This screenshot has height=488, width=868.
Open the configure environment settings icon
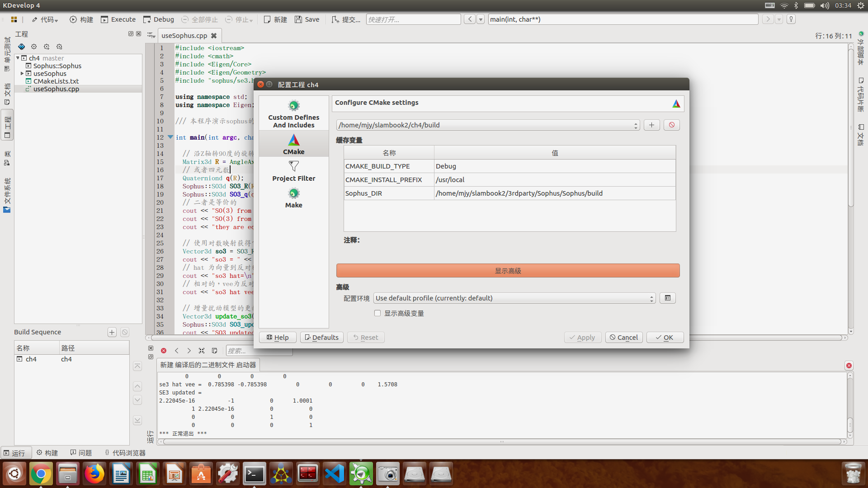click(x=667, y=298)
